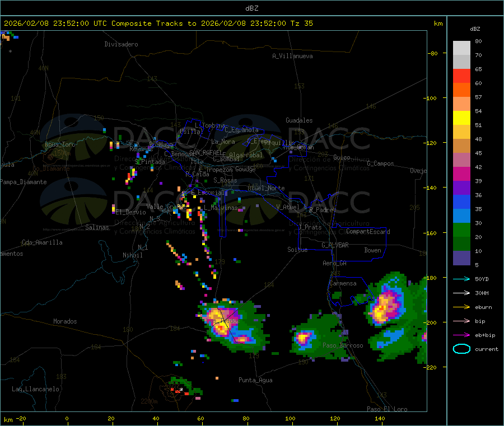Click the white 30HM arrow icon
The image size is (504, 426).
coord(461,293)
